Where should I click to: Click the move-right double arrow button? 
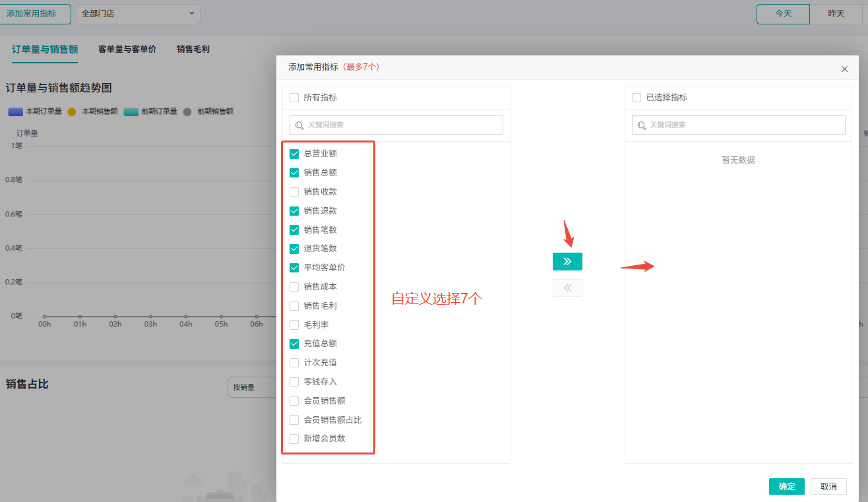click(567, 262)
